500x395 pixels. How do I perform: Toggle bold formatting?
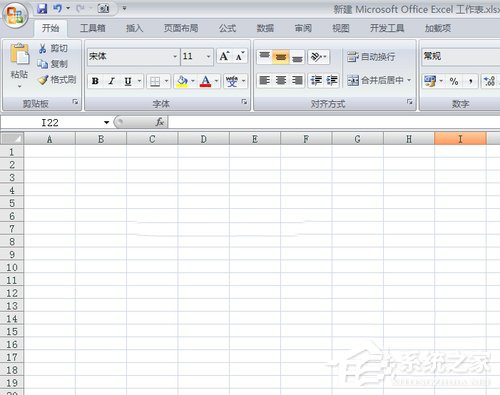coord(95,81)
